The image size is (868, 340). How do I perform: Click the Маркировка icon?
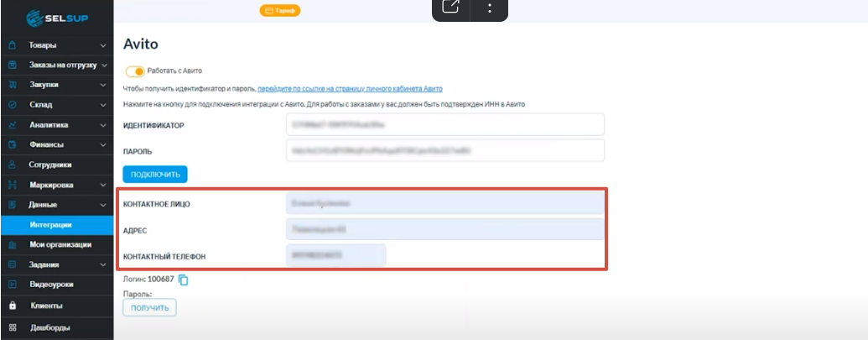coord(13,185)
